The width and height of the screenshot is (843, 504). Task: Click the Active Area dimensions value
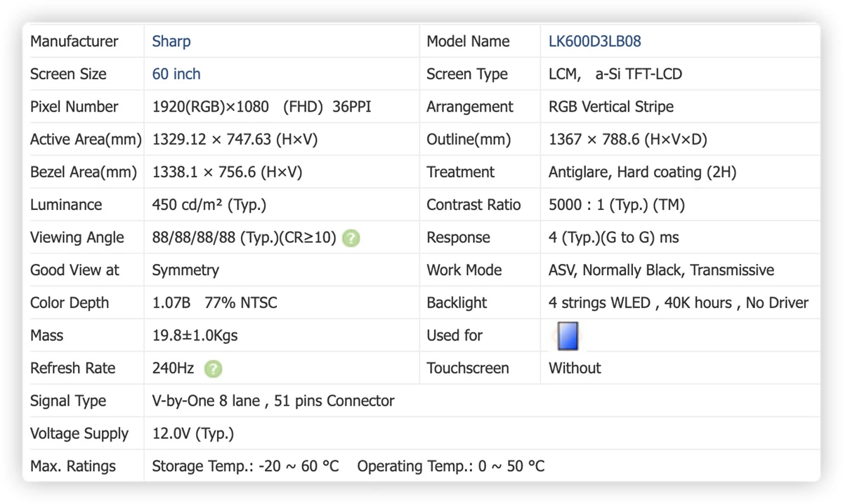point(235,140)
